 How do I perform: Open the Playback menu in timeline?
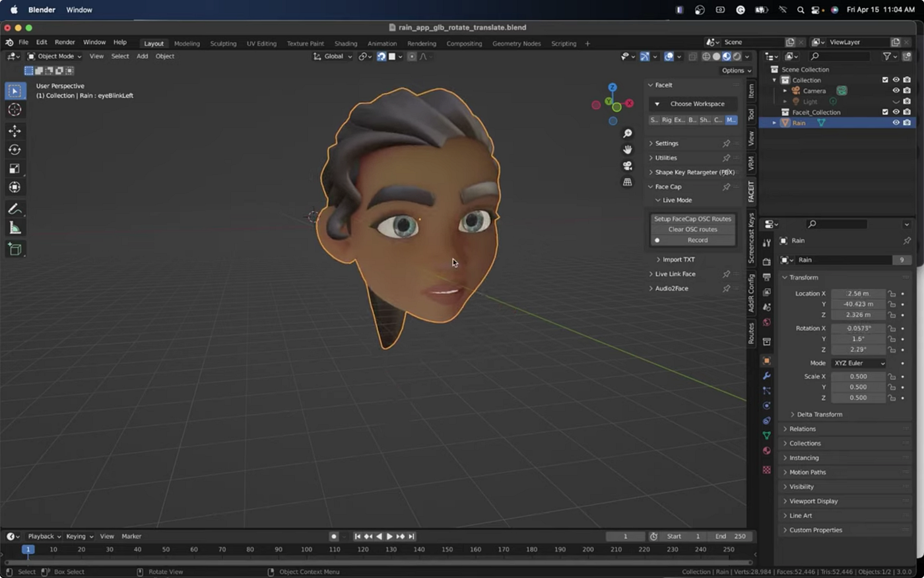(x=44, y=537)
